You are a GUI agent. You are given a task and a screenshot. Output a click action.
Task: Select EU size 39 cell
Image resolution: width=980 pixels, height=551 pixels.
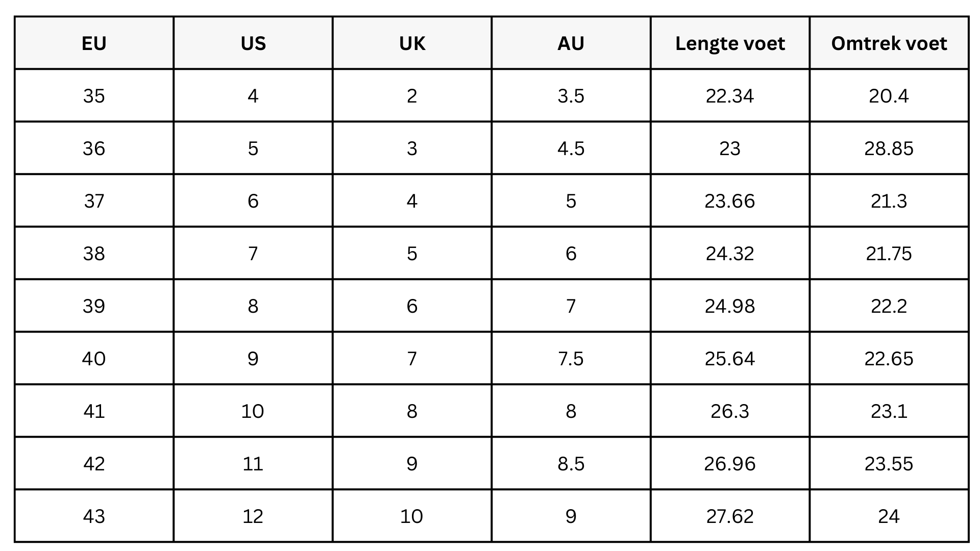click(x=94, y=306)
